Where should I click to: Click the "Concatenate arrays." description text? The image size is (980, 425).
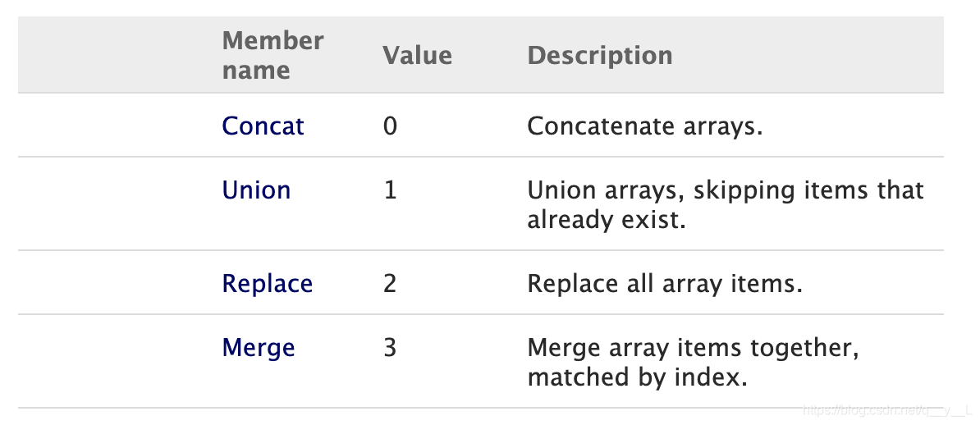click(x=644, y=126)
